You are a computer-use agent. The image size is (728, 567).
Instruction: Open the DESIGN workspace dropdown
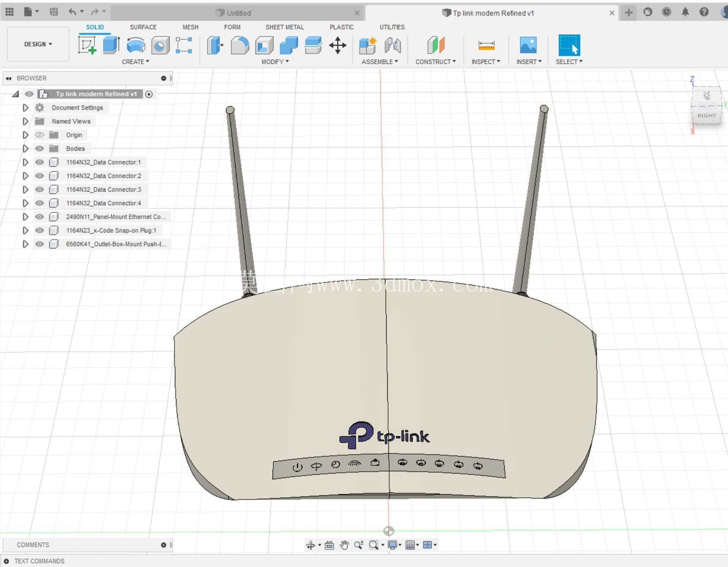point(38,44)
